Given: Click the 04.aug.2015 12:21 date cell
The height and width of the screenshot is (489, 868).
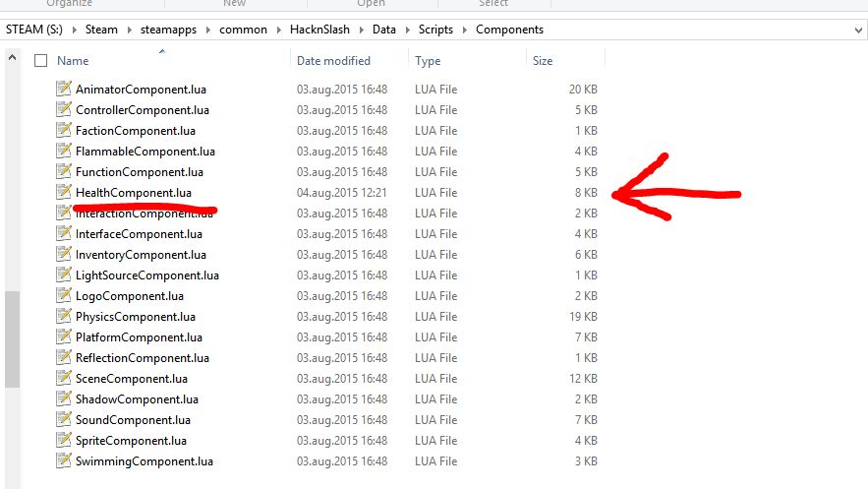Looking at the screenshot, I should pyautogui.click(x=341, y=193).
